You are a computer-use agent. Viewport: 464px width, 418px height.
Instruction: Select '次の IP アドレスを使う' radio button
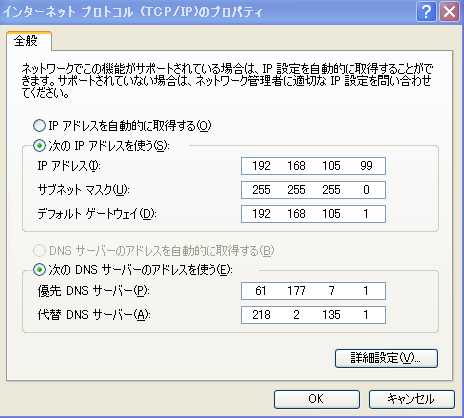[x=39, y=146]
